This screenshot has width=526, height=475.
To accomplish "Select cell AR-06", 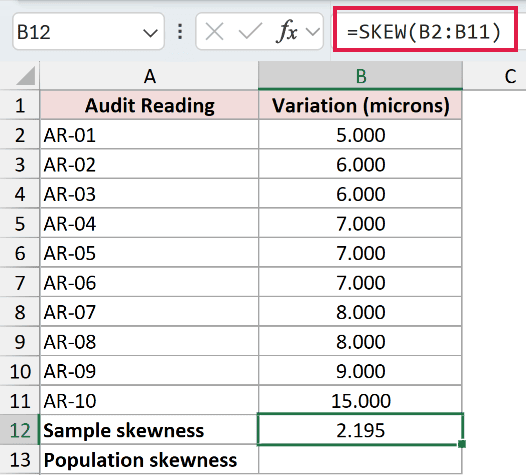I will (149, 282).
